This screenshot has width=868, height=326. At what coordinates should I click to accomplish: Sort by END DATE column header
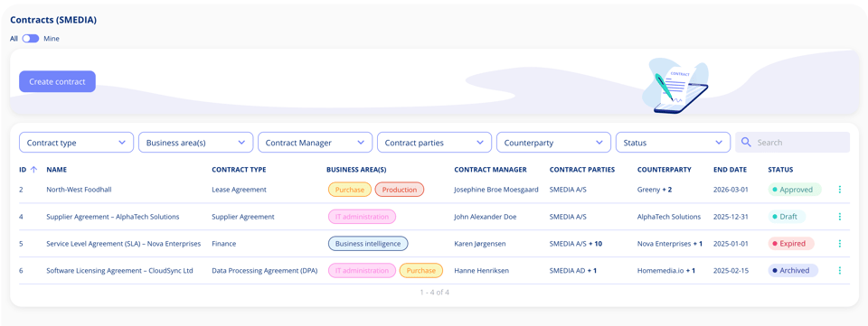731,170
